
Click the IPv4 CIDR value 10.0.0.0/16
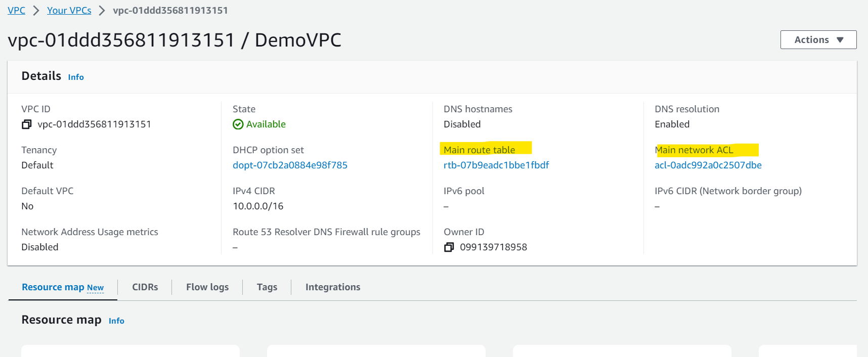[x=258, y=206]
